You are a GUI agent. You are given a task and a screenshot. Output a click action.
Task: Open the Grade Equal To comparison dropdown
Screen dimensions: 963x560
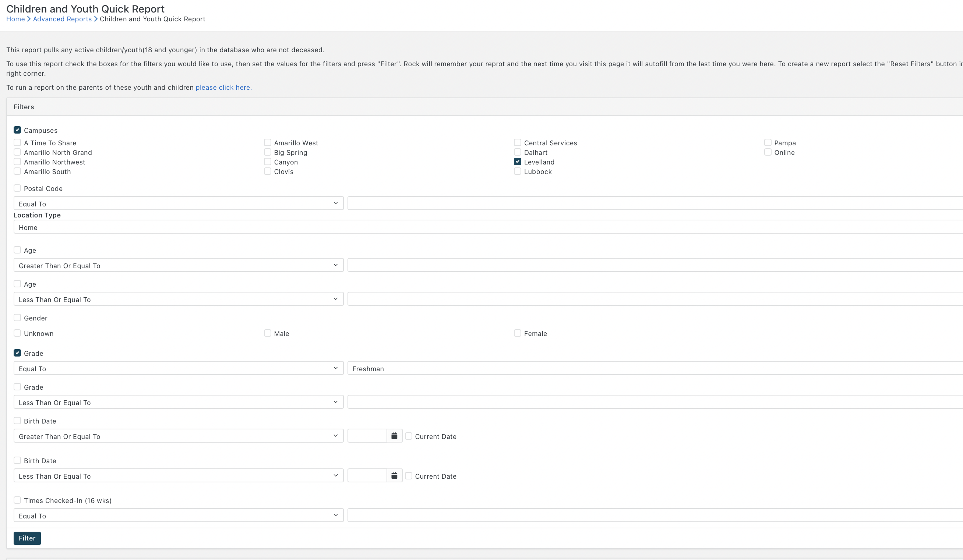click(179, 368)
